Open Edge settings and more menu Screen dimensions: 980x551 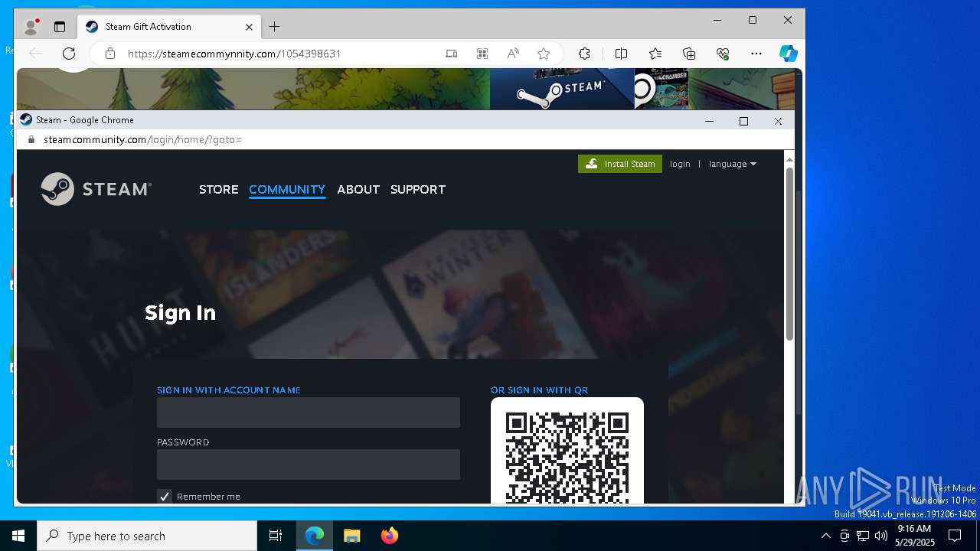pos(756,54)
